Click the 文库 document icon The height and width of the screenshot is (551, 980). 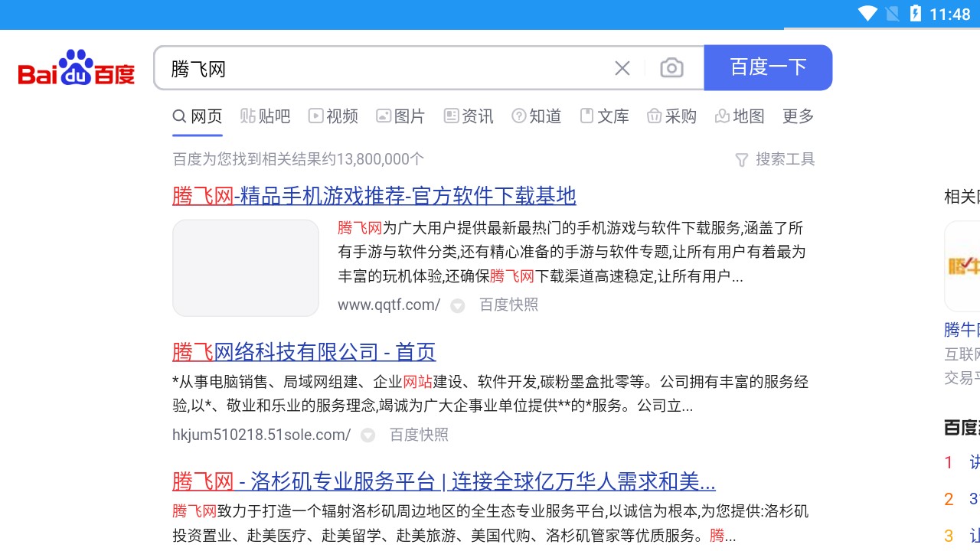[586, 116]
